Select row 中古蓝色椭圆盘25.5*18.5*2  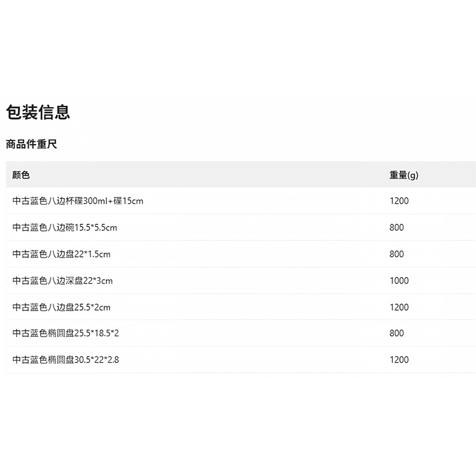(x=241, y=333)
